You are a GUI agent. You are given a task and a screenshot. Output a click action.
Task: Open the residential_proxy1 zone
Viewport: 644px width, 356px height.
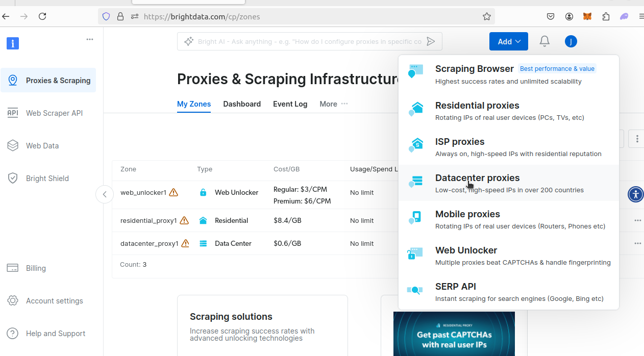(x=148, y=220)
